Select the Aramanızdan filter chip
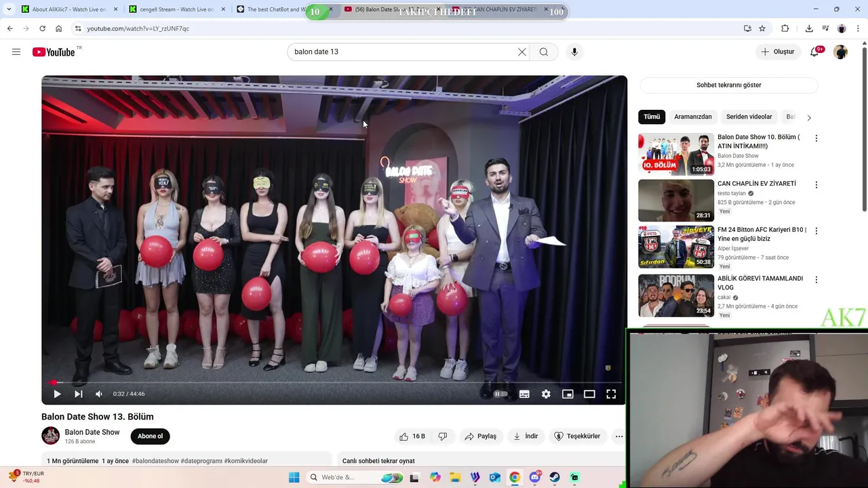 click(x=693, y=117)
